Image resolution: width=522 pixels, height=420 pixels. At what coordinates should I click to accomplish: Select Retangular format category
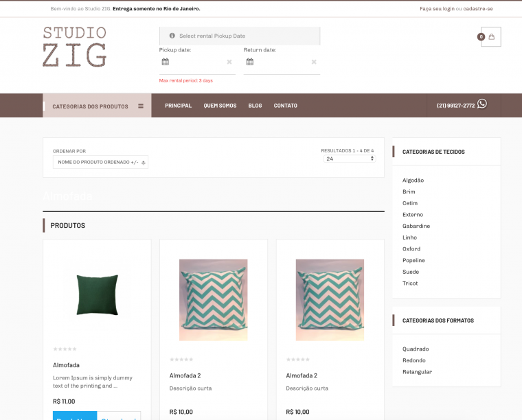tap(417, 372)
